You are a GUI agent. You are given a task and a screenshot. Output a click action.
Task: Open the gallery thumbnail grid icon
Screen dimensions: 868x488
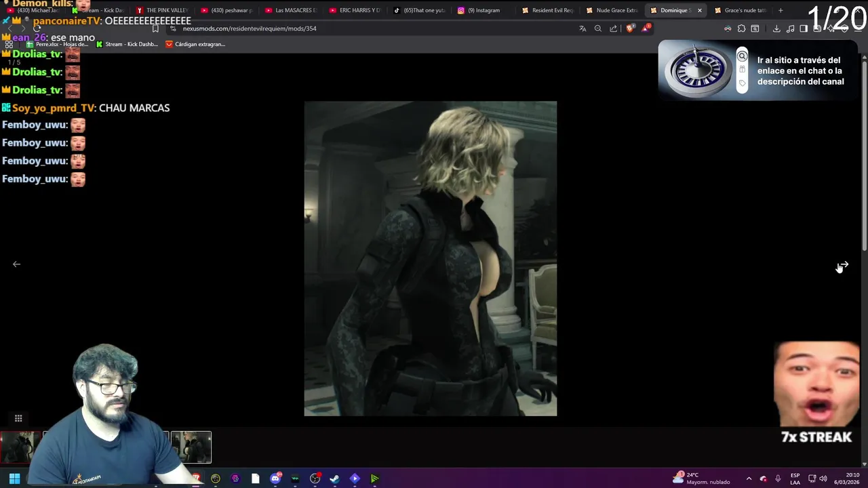tap(18, 418)
